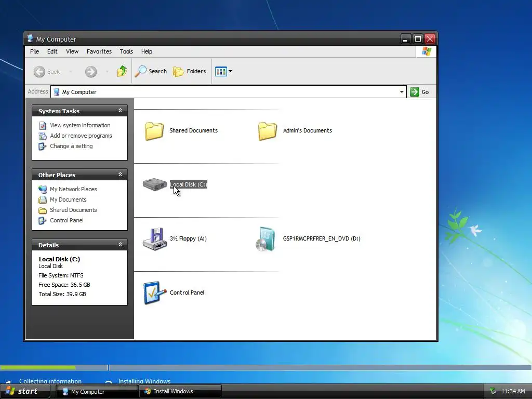Click the Forward arrow toolbar button
532x399 pixels.
point(90,72)
